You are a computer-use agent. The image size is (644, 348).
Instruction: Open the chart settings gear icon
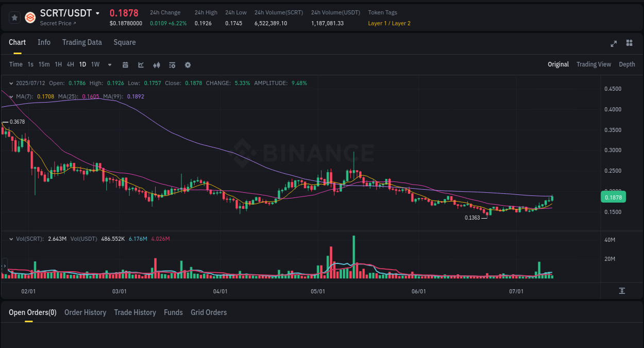click(x=188, y=65)
